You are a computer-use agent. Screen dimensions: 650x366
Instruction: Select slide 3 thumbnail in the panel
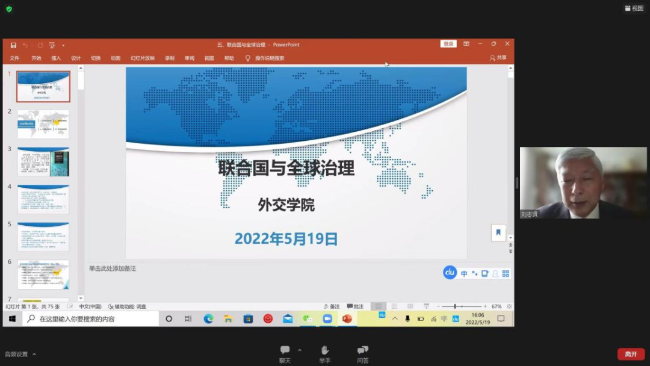(43, 162)
